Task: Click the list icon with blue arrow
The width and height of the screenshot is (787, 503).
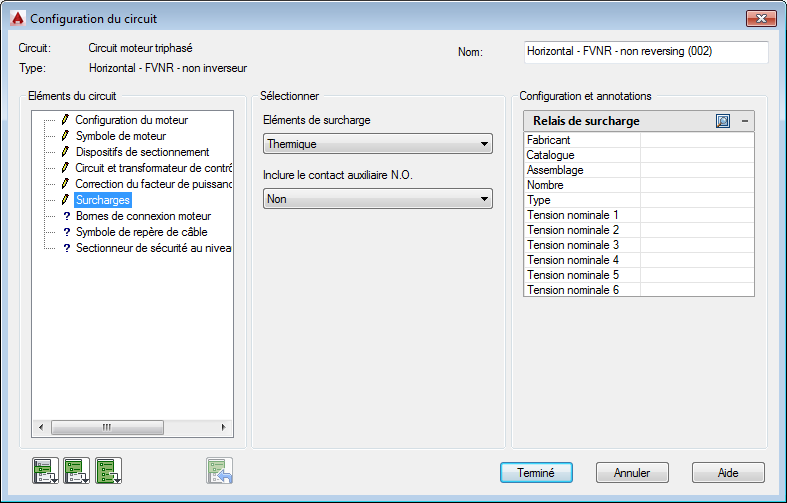Action: point(219,470)
